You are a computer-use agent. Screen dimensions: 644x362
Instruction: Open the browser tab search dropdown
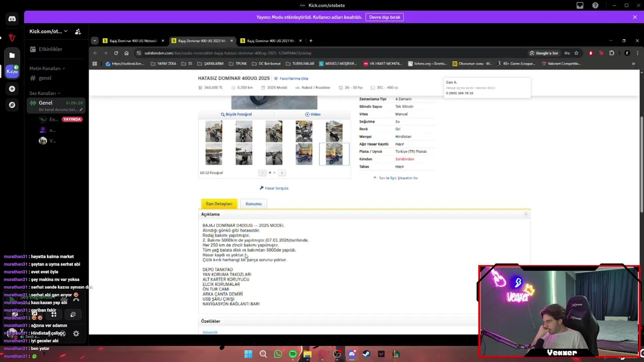coord(95,41)
